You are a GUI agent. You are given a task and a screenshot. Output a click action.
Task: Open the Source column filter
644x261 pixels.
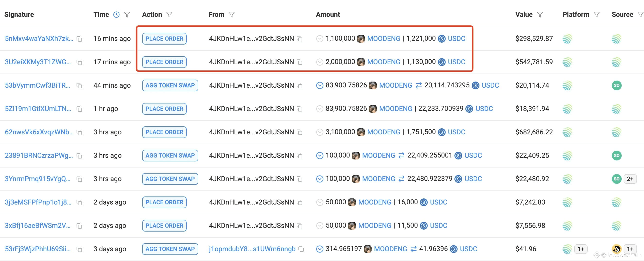641,15
